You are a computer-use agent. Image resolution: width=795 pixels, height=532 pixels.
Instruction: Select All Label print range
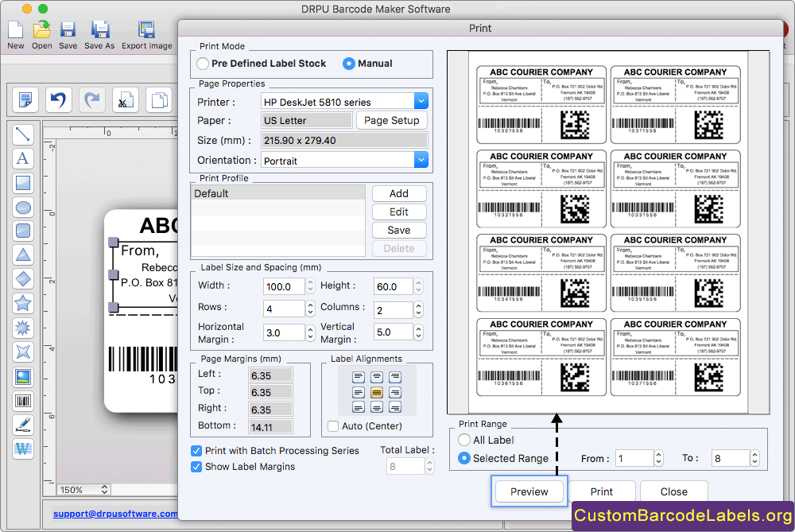[x=464, y=440]
